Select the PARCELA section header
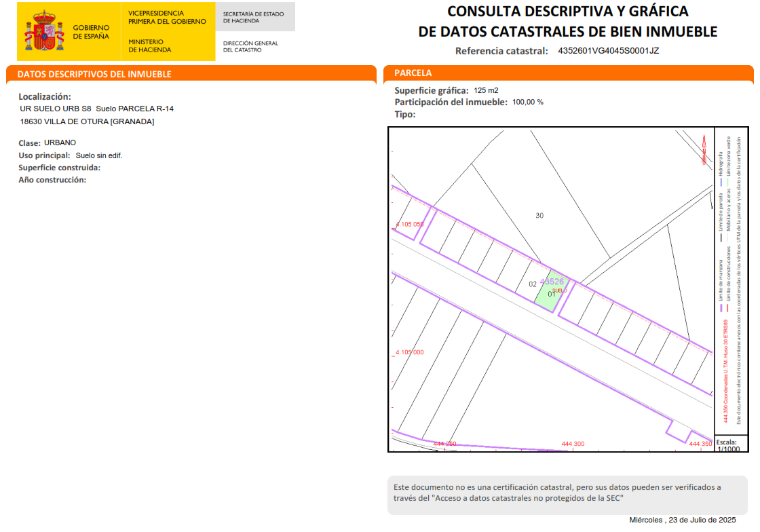 [x=413, y=73]
